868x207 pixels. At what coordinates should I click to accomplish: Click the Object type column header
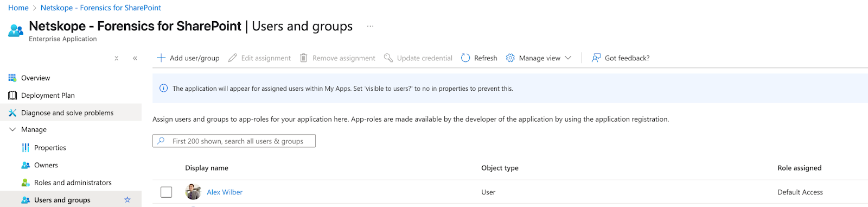click(500, 168)
